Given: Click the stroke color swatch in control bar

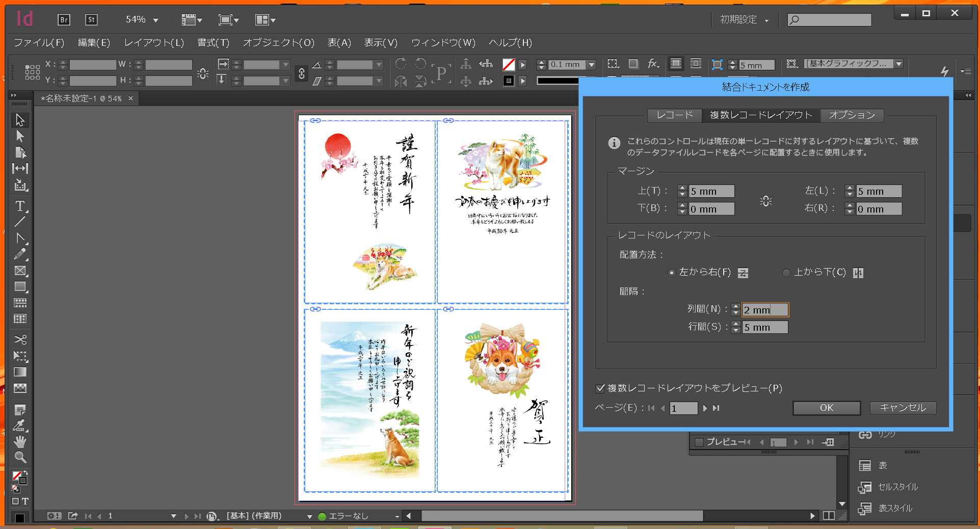Looking at the screenshot, I should (509, 81).
